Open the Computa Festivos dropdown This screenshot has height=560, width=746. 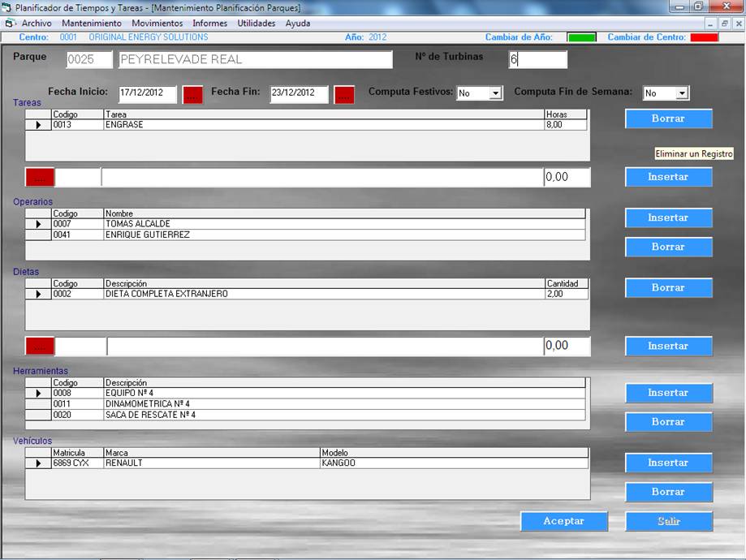(495, 93)
